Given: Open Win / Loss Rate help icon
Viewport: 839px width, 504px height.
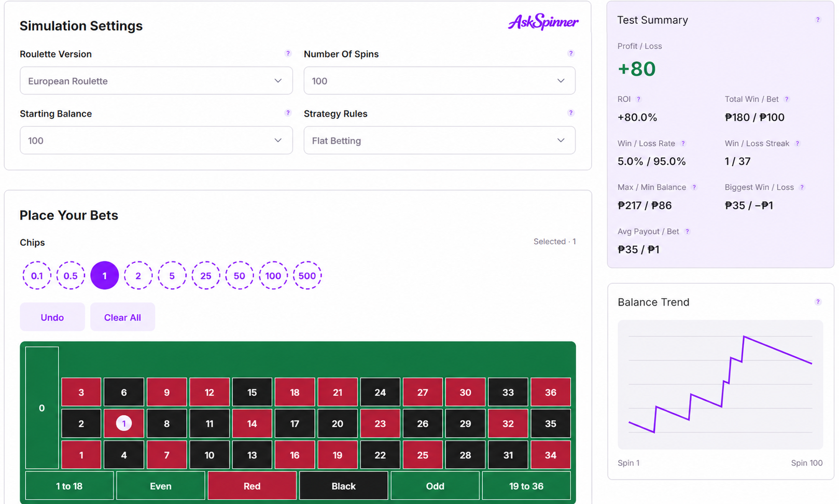Looking at the screenshot, I should pyautogui.click(x=683, y=143).
